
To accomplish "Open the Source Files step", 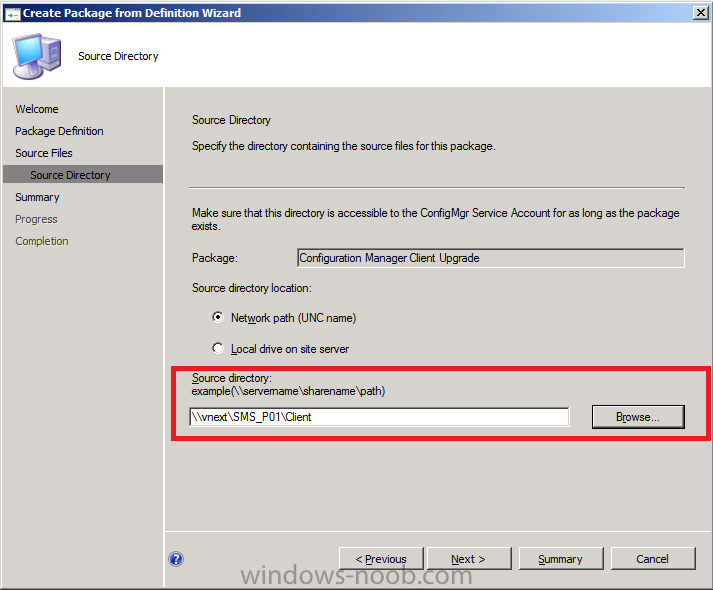I will 44,153.
